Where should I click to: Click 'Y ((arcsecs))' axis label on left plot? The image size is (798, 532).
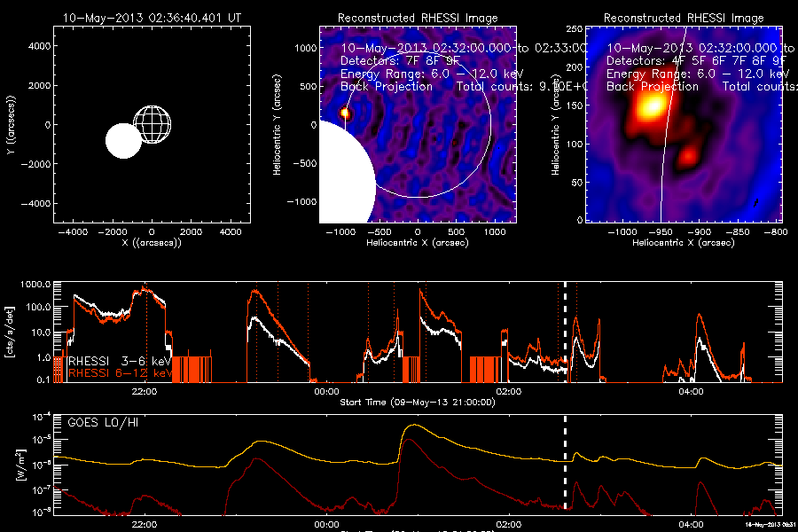[x=12, y=125]
